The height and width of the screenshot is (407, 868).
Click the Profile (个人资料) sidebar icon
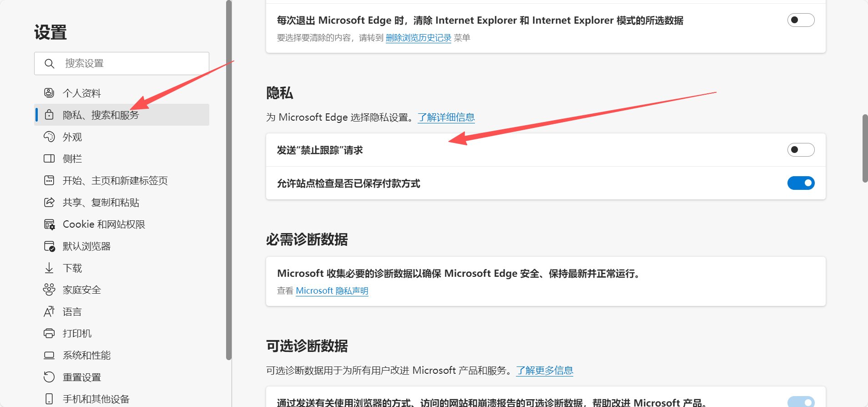49,93
